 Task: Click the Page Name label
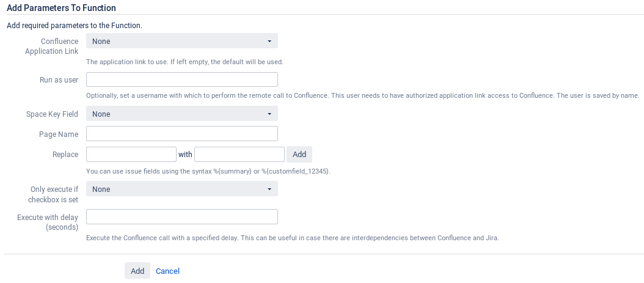[59, 134]
